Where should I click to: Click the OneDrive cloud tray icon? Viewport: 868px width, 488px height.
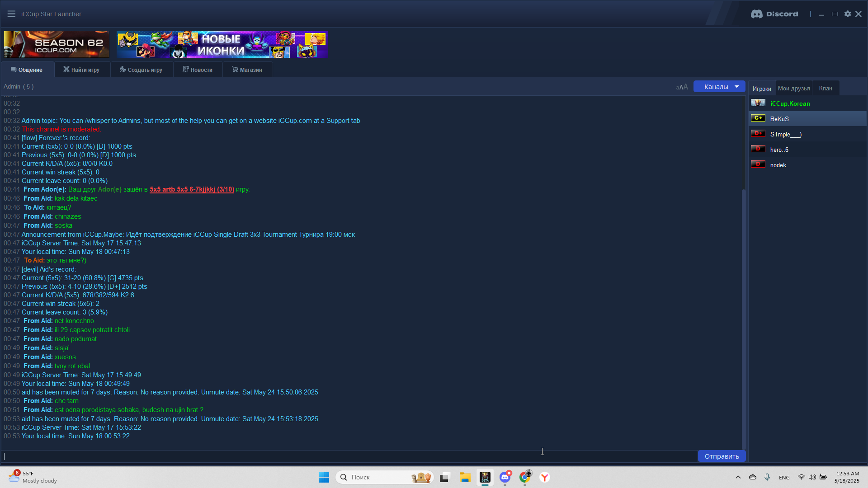pos(753,477)
